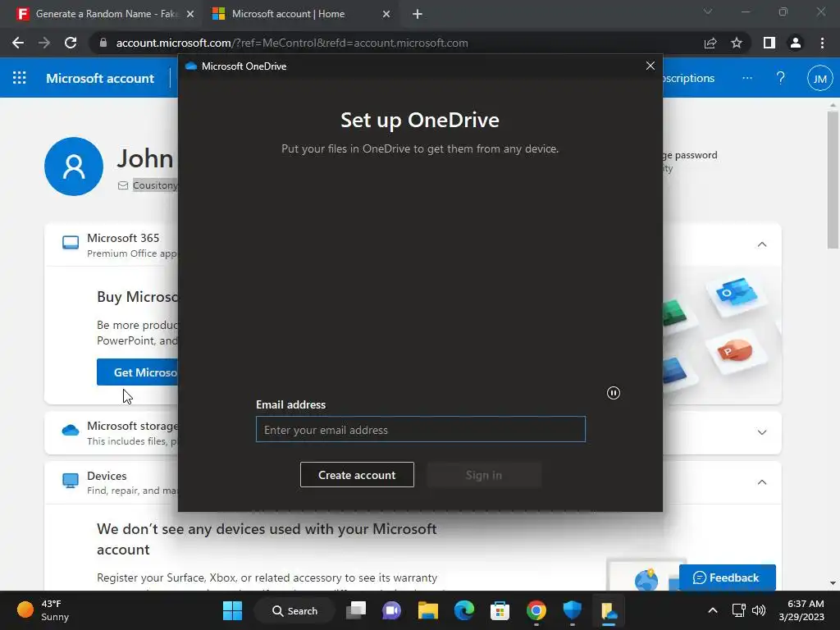This screenshot has width=840, height=630.
Task: Click the John profile picture circle
Action: 74,166
